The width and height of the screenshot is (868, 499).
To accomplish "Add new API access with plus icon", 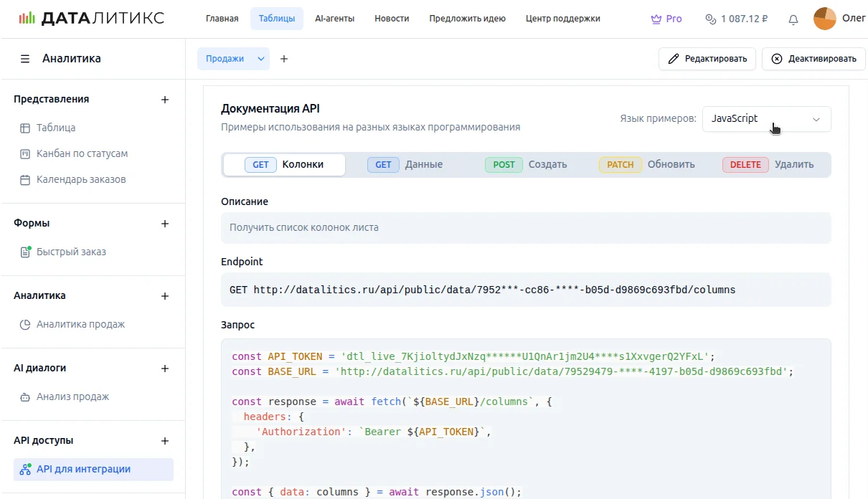I will click(165, 441).
